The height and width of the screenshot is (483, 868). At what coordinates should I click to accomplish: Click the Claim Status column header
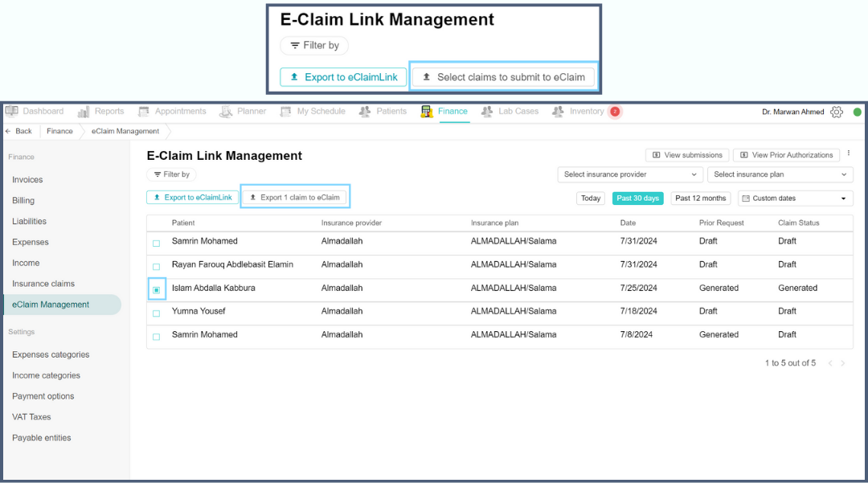pyautogui.click(x=798, y=223)
